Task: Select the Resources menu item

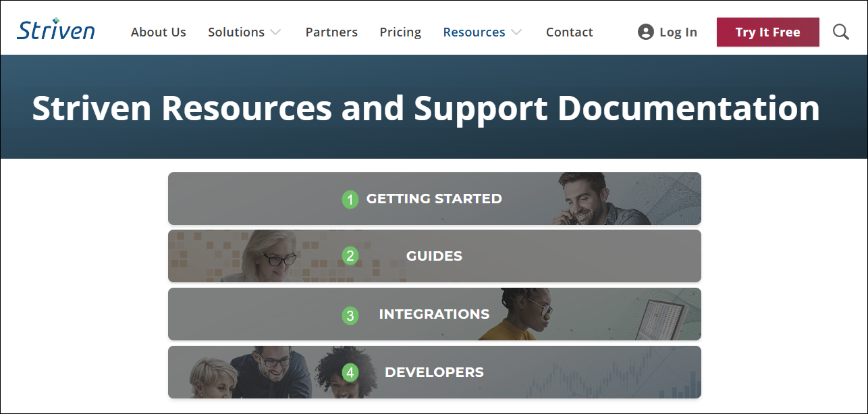Action: coord(474,32)
